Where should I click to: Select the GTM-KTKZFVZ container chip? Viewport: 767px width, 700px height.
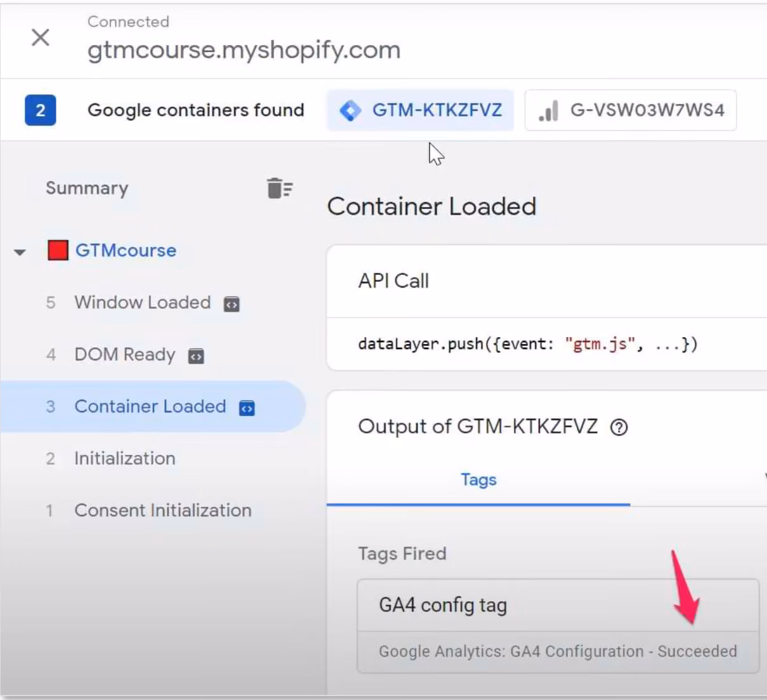click(x=420, y=110)
